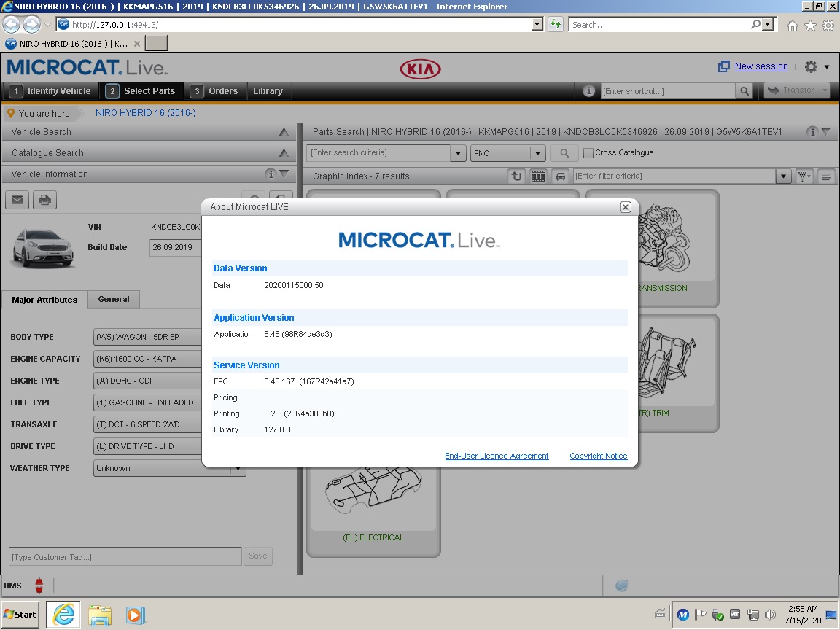840x630 pixels.
Task: Collapse the Vehicle Search panel
Action: pos(284,132)
